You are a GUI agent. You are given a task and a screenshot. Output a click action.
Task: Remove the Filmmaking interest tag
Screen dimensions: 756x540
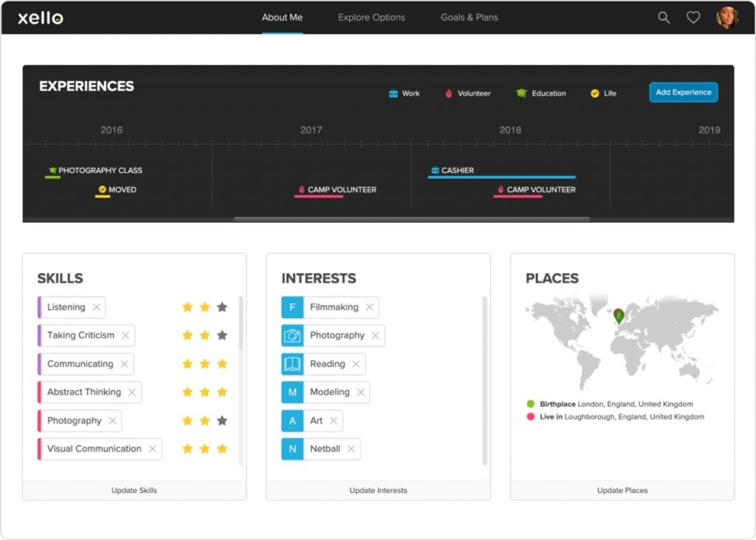tap(370, 308)
